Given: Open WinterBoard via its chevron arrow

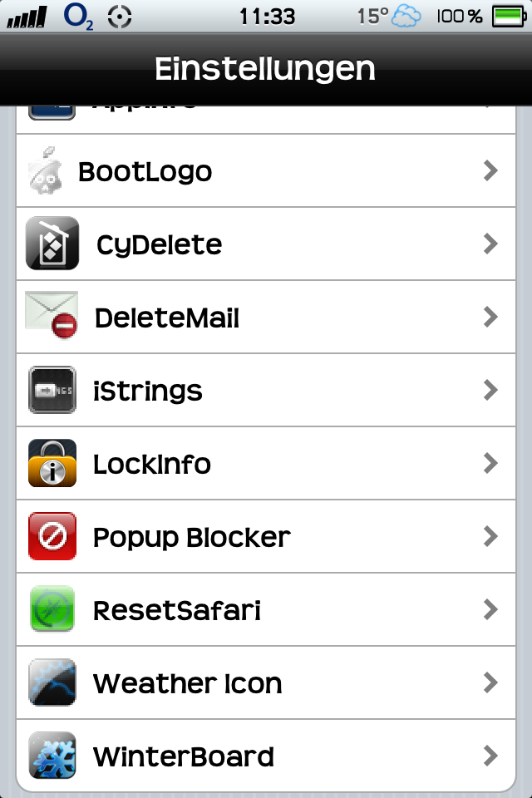Looking at the screenshot, I should point(490,756).
